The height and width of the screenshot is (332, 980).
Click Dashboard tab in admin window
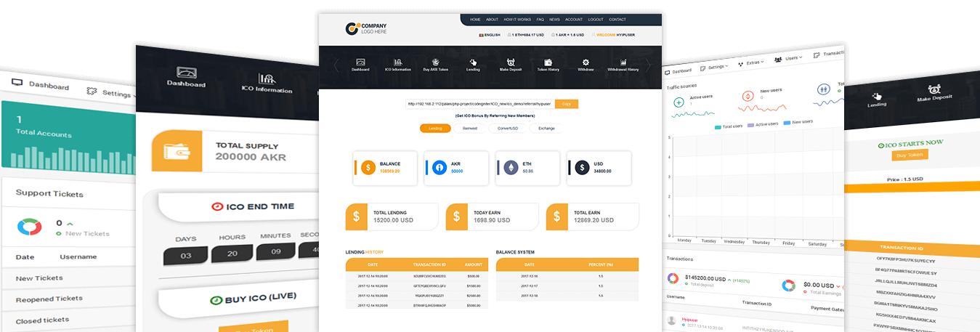click(679, 71)
